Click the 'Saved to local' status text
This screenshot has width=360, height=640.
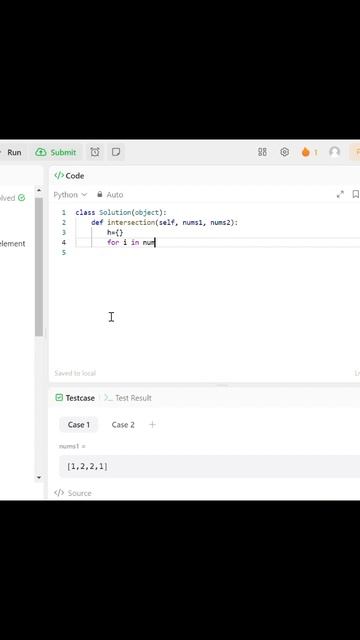coord(75,373)
